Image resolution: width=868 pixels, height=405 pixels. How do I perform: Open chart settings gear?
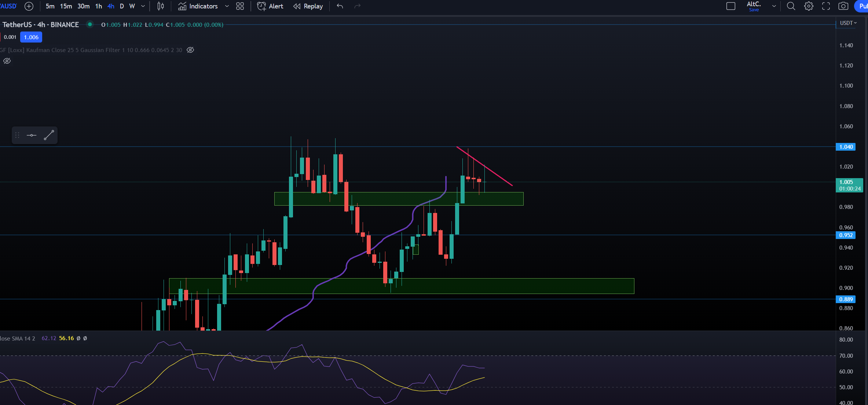[x=809, y=6]
